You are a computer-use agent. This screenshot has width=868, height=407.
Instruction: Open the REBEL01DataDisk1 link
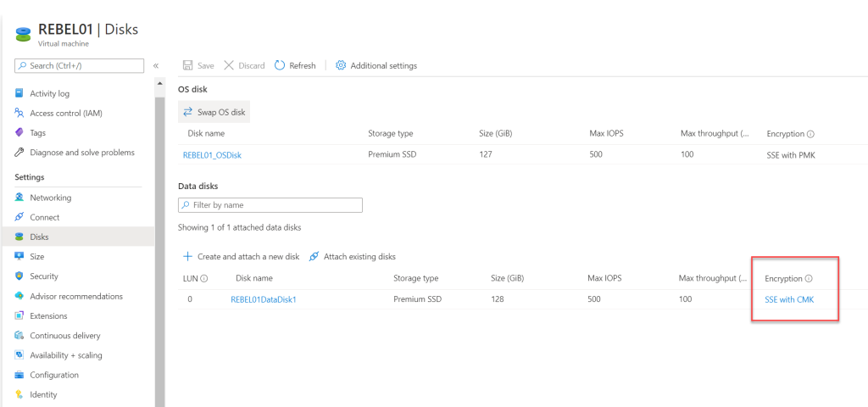264,299
